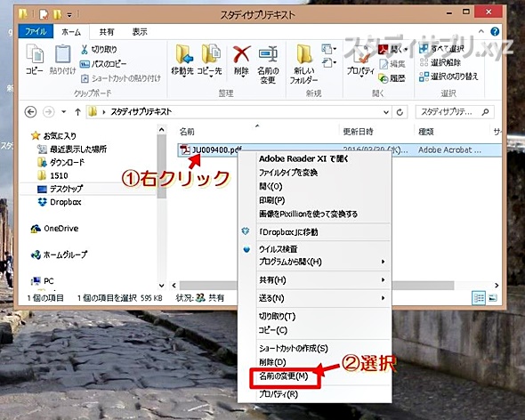Choose 印刷(P) in context menu

[x=272, y=200]
